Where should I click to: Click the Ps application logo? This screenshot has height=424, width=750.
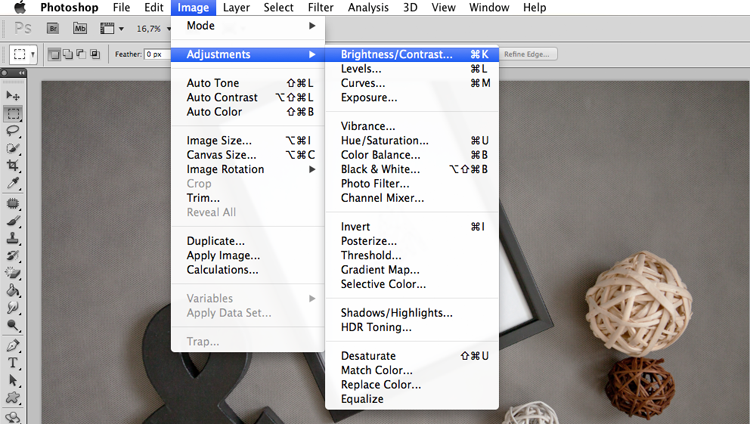pyautogui.click(x=23, y=29)
